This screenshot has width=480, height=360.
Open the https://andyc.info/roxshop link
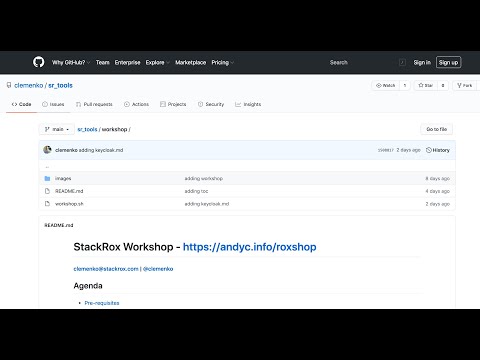[x=250, y=247]
